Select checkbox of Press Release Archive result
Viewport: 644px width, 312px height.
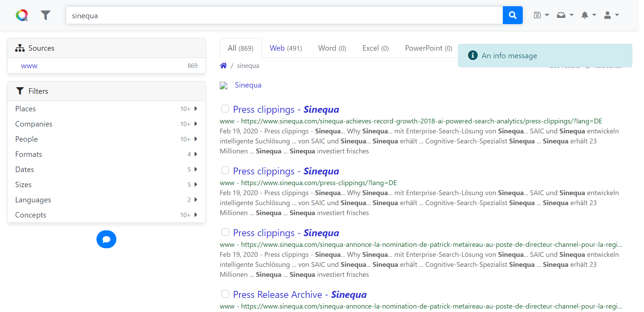[x=225, y=294]
